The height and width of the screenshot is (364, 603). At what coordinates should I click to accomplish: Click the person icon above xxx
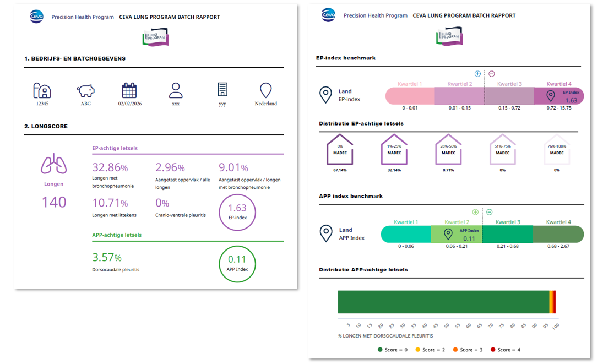pos(176,90)
